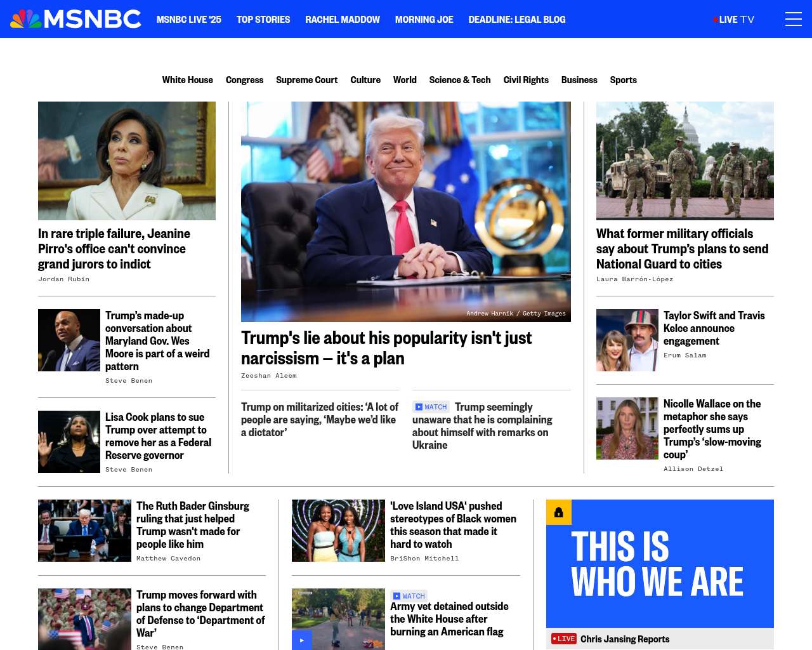Go to the Science & Tech section
The image size is (812, 650).
[460, 80]
